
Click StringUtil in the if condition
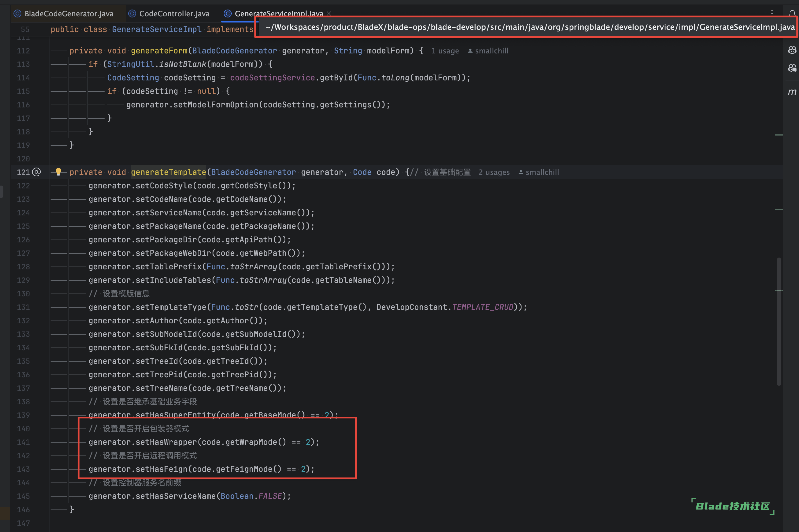131,64
